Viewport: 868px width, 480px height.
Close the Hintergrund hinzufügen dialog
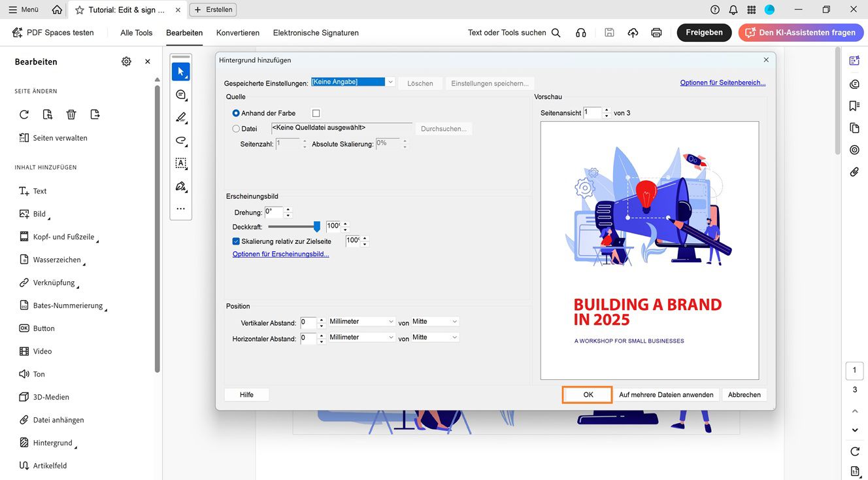(x=766, y=60)
